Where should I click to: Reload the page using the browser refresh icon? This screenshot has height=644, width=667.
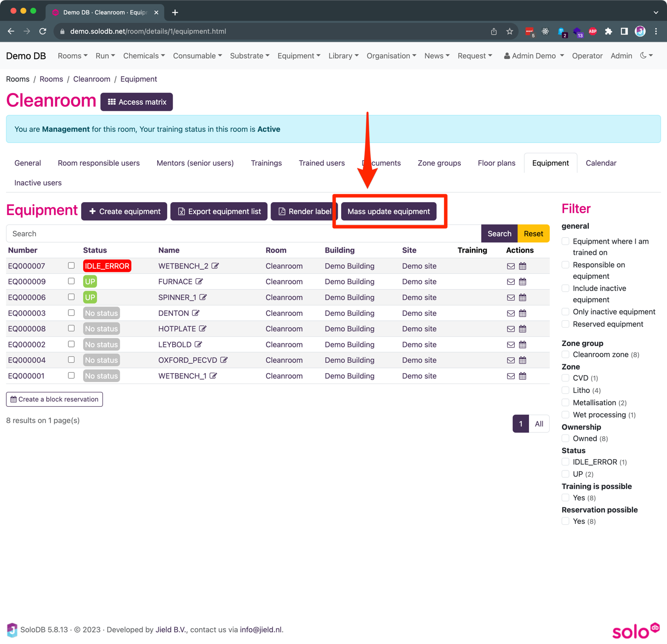[x=43, y=31]
